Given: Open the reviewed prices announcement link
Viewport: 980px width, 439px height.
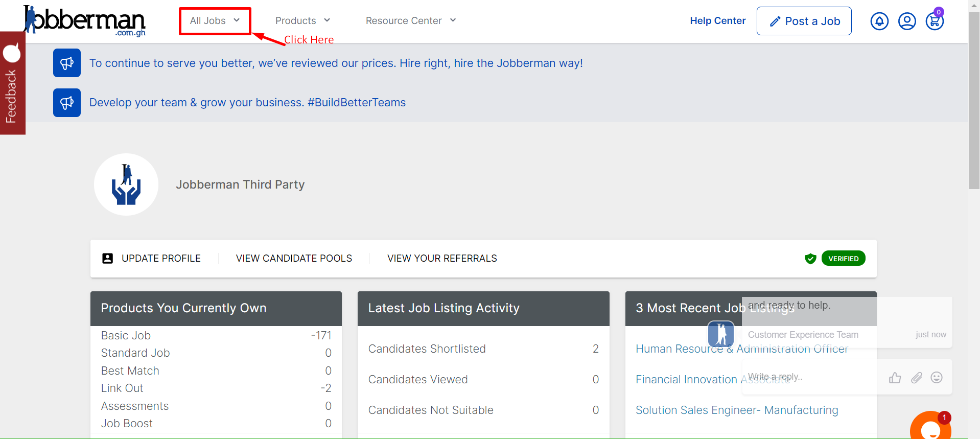Looking at the screenshot, I should 336,63.
